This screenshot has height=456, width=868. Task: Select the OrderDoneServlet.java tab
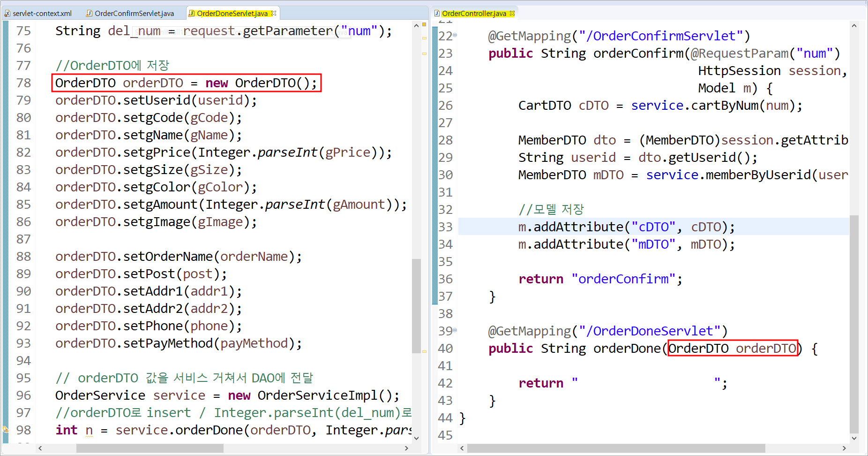[232, 13]
